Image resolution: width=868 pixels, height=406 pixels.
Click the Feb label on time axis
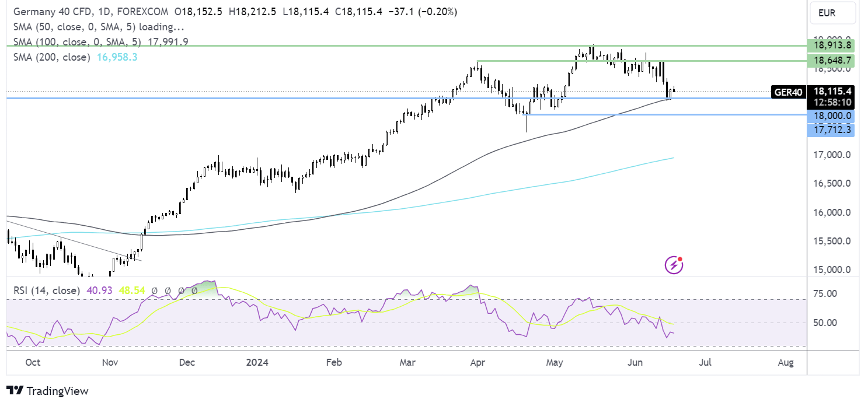333,362
